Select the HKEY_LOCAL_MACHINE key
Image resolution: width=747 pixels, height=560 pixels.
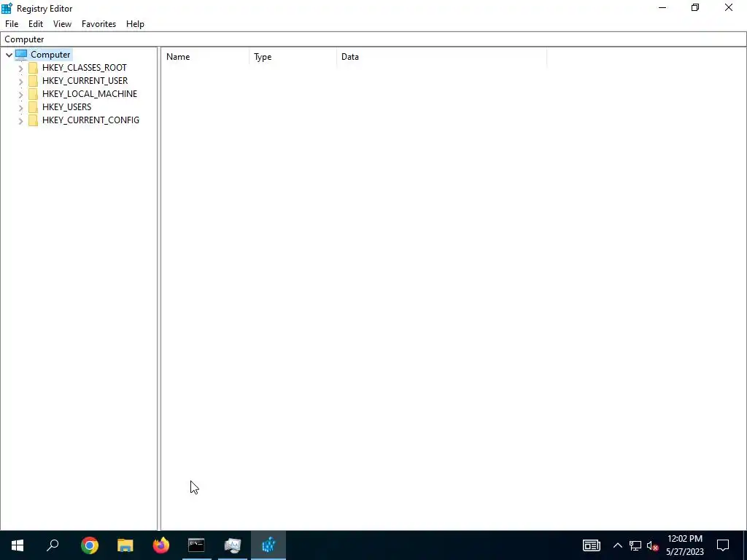[x=90, y=94]
